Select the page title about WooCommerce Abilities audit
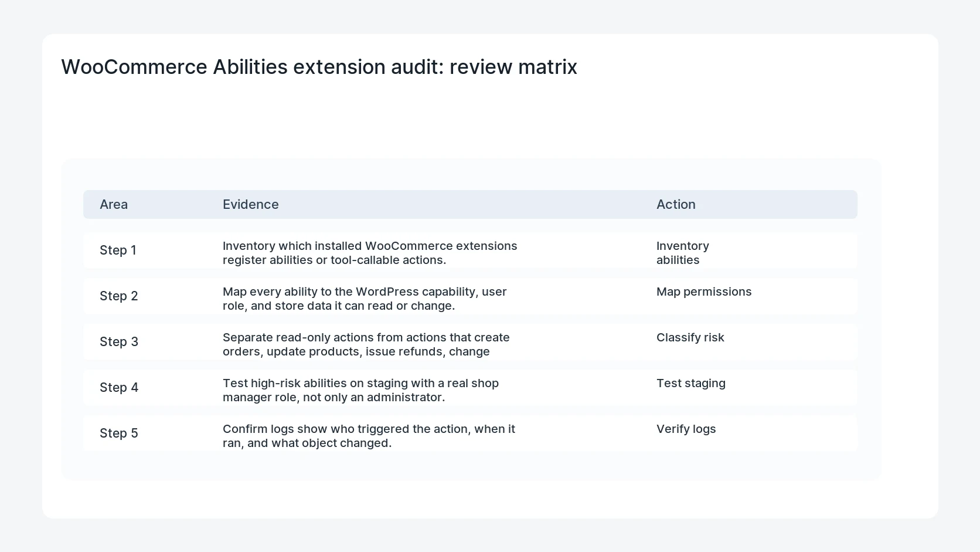 (x=319, y=67)
